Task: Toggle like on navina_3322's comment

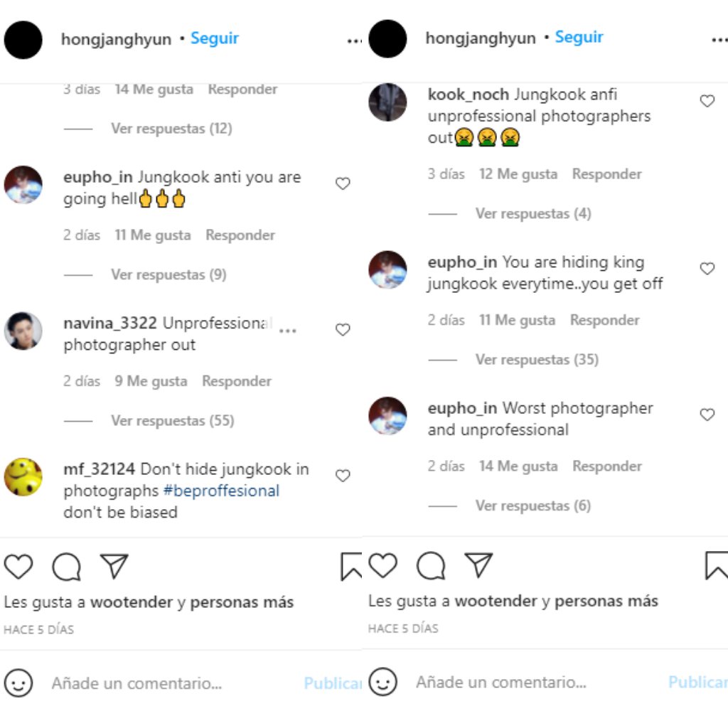Action: pos(343,330)
